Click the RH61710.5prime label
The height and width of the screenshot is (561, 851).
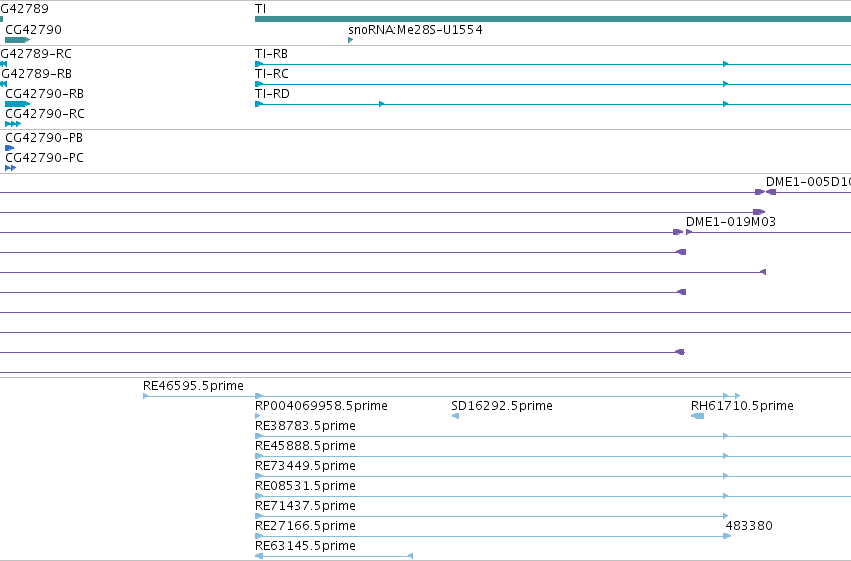point(742,406)
